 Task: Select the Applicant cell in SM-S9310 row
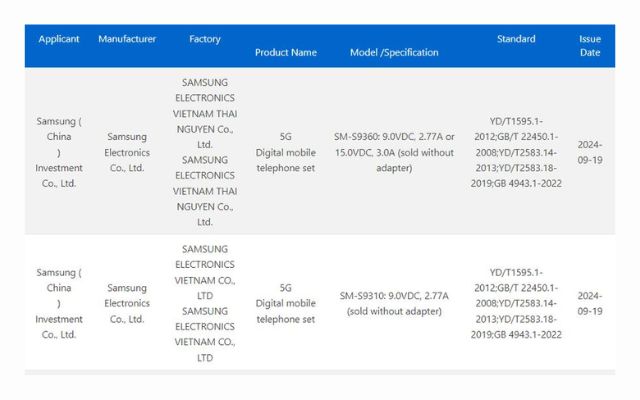pos(59,303)
